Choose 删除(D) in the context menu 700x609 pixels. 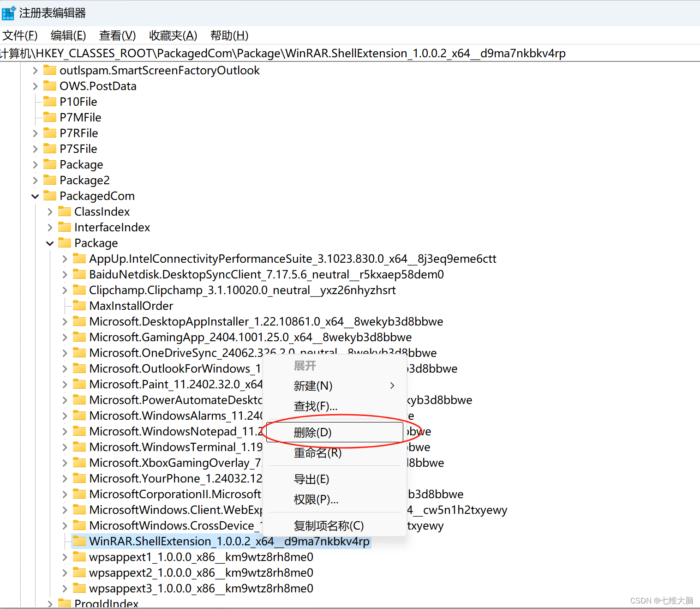[335, 432]
